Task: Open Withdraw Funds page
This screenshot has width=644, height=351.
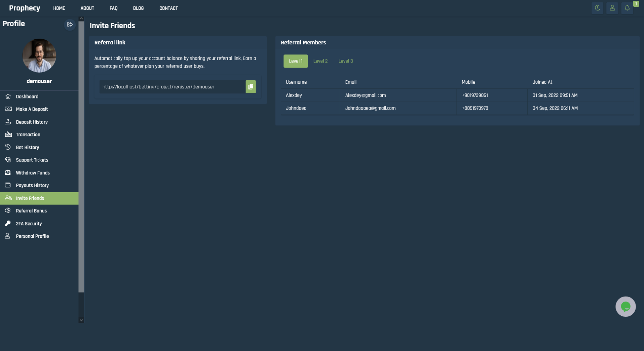Action: point(33,173)
